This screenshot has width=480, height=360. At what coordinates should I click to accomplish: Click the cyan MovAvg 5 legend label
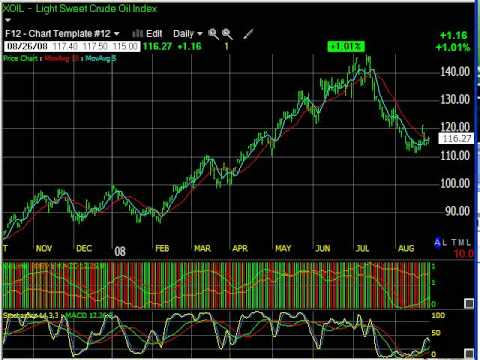(101, 58)
